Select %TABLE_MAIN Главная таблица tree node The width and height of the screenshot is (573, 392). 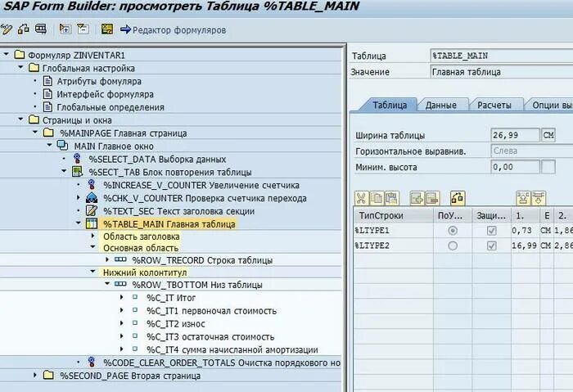[169, 224]
